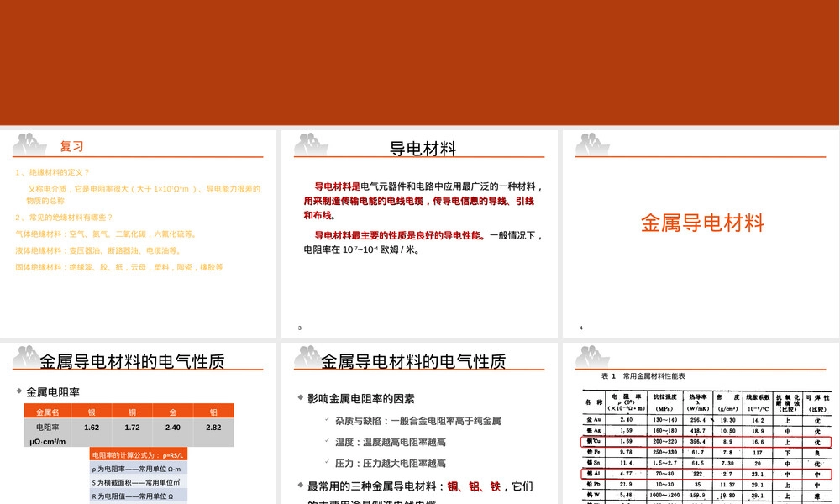Click the question '1、绝缘材料的定义？'

[52, 172]
